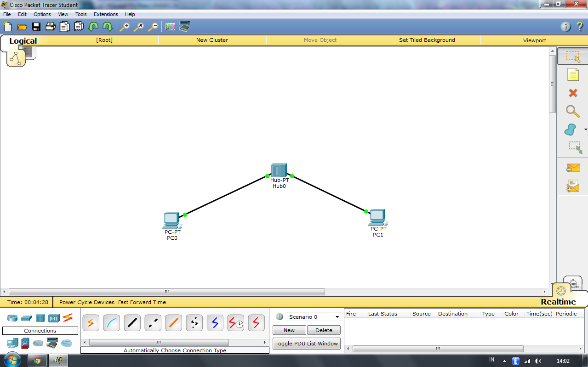This screenshot has width=588, height=367.
Task: Create a new file with the New icon
Action: click(x=8, y=27)
